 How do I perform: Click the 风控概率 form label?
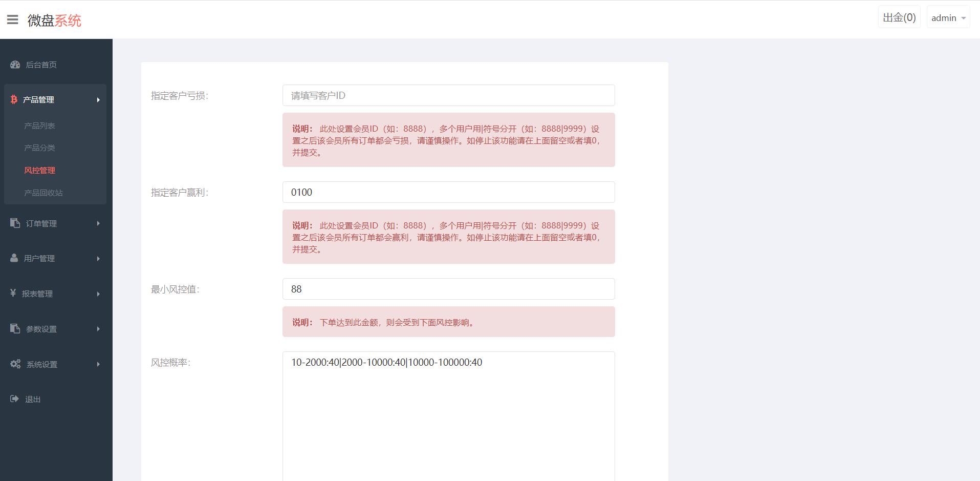pyautogui.click(x=170, y=363)
